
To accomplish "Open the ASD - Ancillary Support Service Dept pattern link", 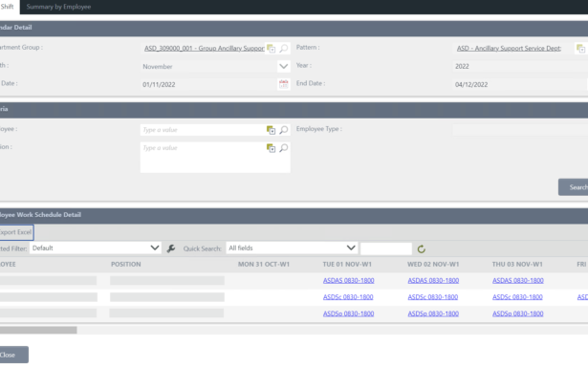I will coord(509,49).
